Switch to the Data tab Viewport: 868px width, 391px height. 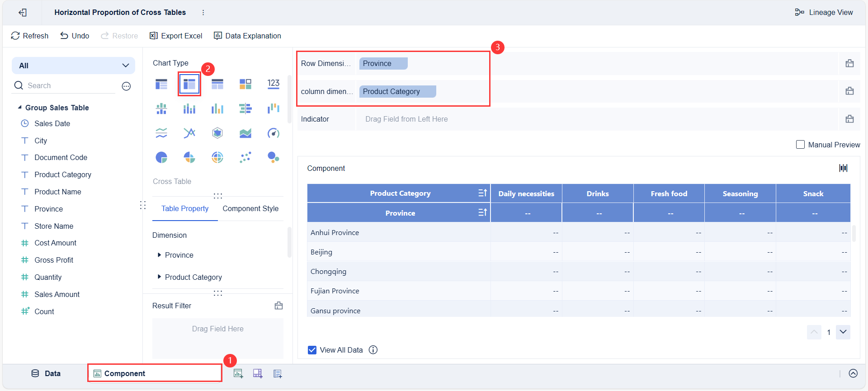(x=46, y=373)
